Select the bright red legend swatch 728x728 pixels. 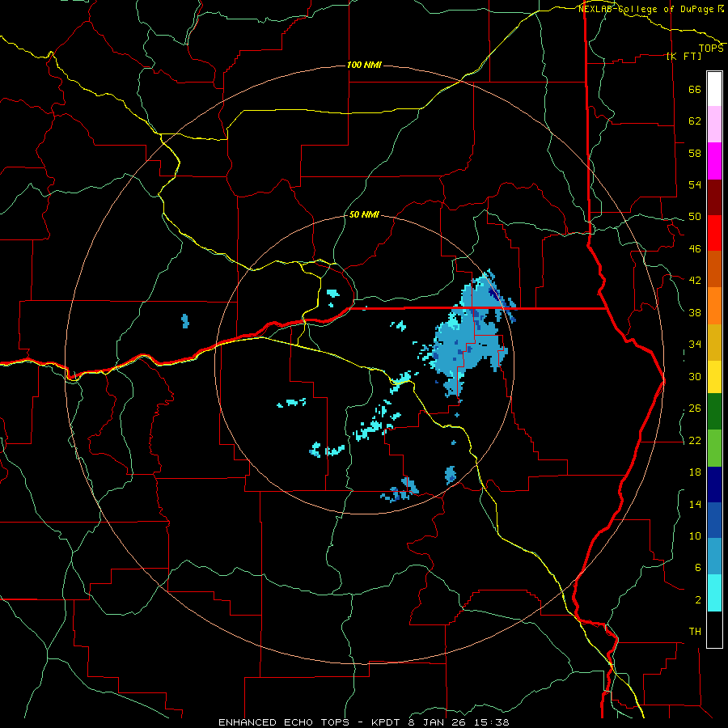(x=714, y=233)
